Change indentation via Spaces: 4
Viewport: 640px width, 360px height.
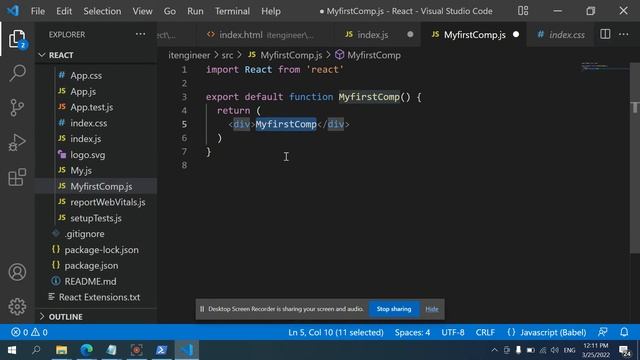(412, 332)
